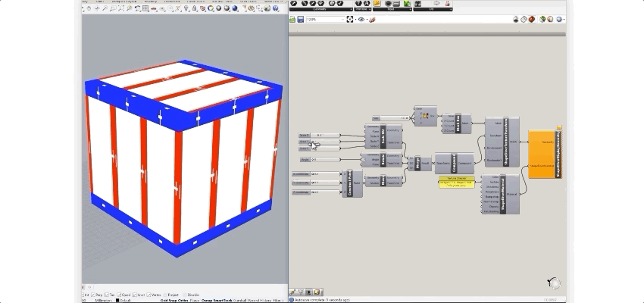Click Grasshopper zoom extents frame icon

click(x=350, y=19)
